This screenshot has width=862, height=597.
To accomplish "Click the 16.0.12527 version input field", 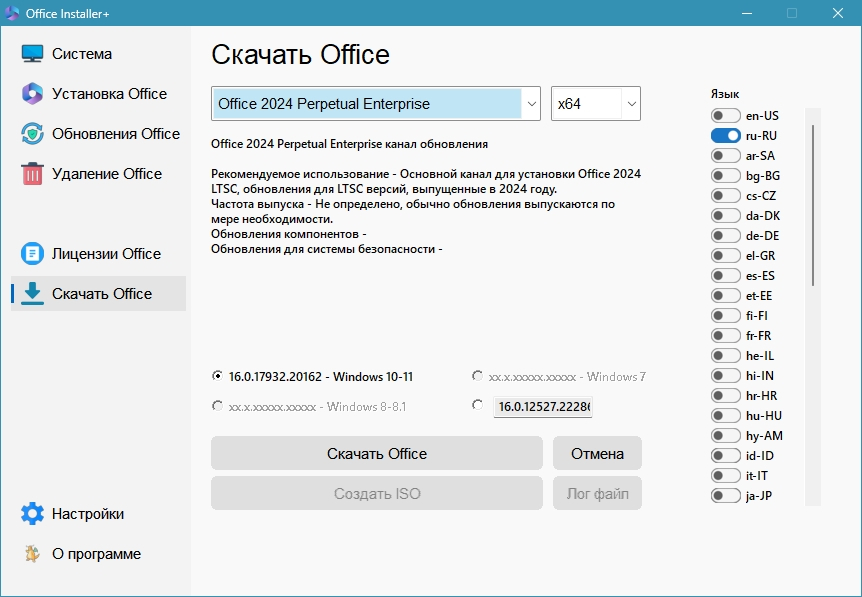I will coord(543,406).
